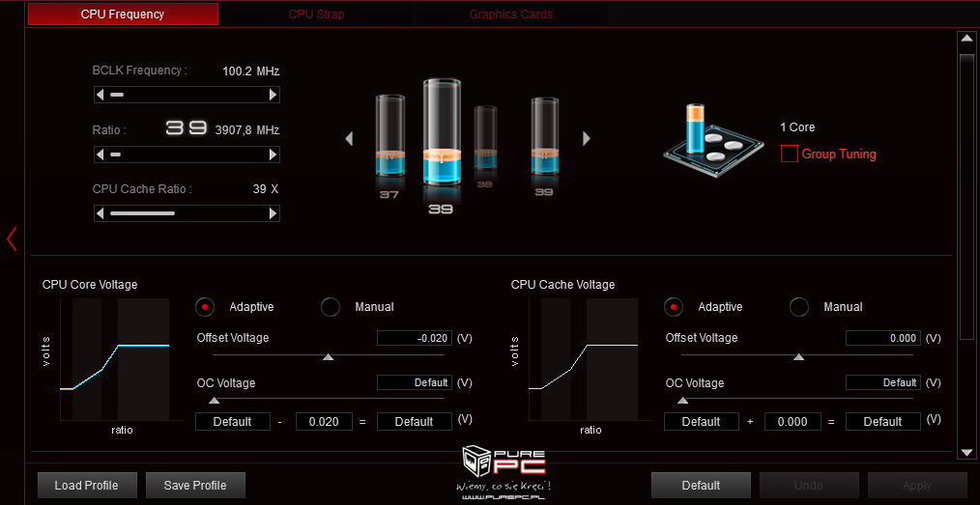Select Manual mode for CPU Cache Voltage
The height and width of the screenshot is (505, 980).
coord(799,307)
